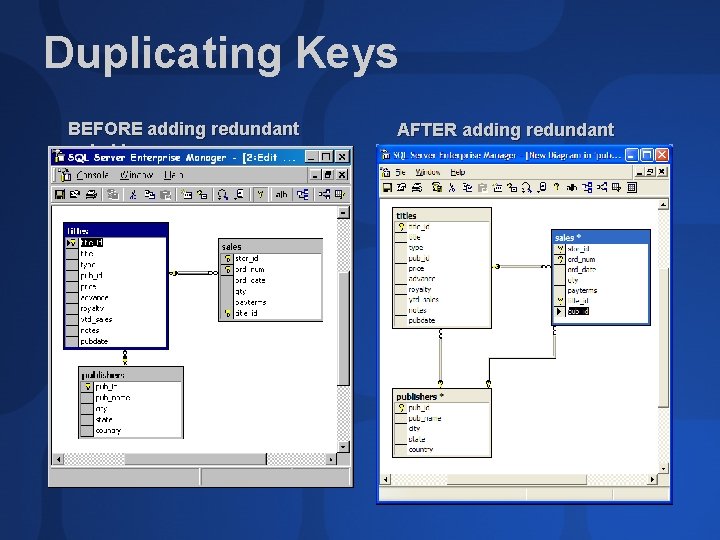Open Help menu in AFTER window
720x540 pixels.
[458, 172]
